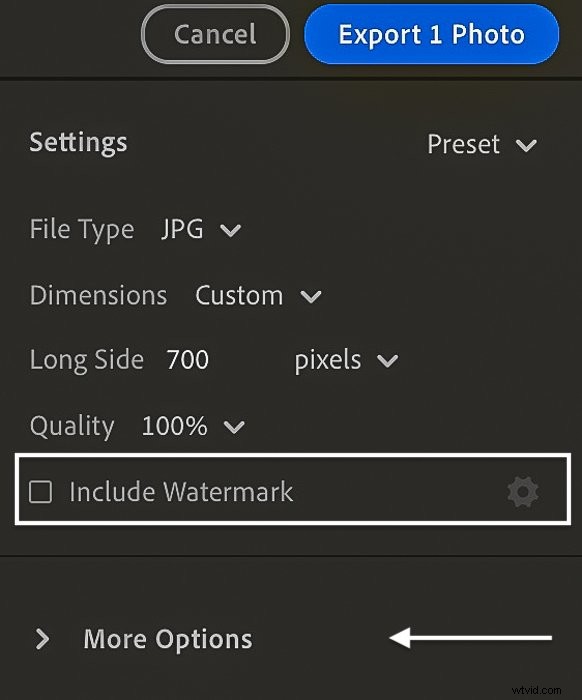Click the Long Side label

tap(87, 360)
